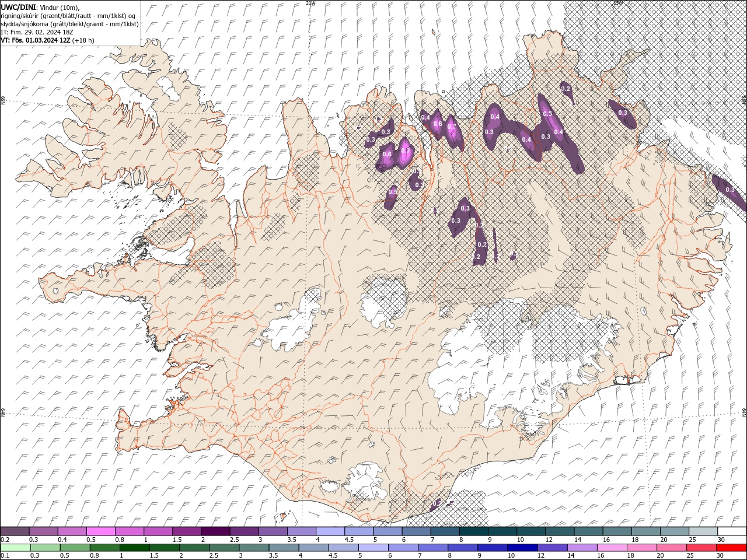Click the valid time 'VT: Fös. 01.03.2024 12Z (+18 h)'

point(47,40)
